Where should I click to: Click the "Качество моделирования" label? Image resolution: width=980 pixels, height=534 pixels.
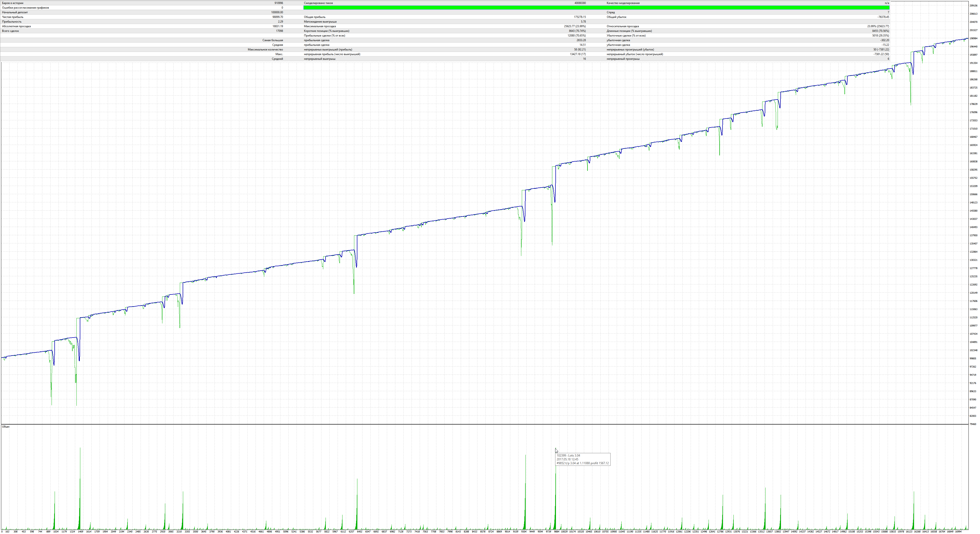(x=623, y=3)
